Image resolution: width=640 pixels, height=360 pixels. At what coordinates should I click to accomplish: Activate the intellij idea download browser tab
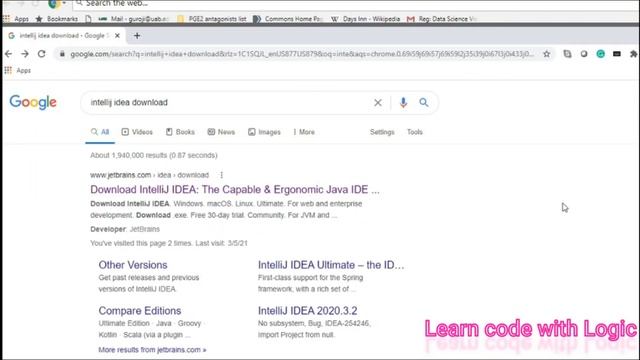pos(64,36)
